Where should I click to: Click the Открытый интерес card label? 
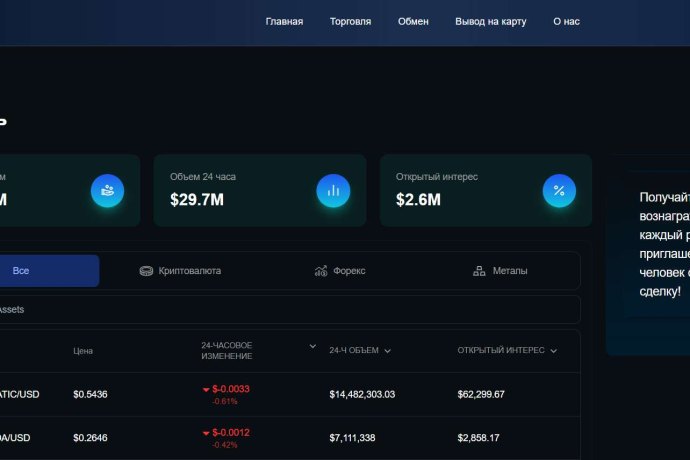click(x=437, y=177)
